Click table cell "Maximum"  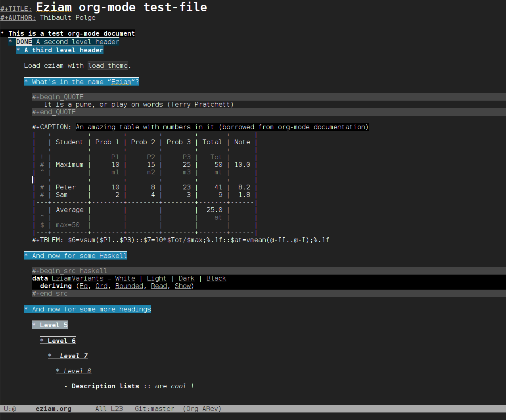click(x=69, y=164)
